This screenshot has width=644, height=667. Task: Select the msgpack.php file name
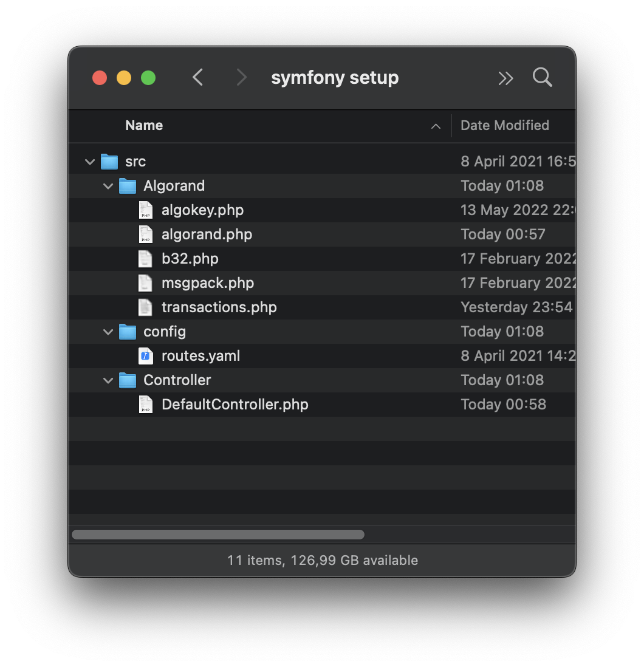(208, 283)
